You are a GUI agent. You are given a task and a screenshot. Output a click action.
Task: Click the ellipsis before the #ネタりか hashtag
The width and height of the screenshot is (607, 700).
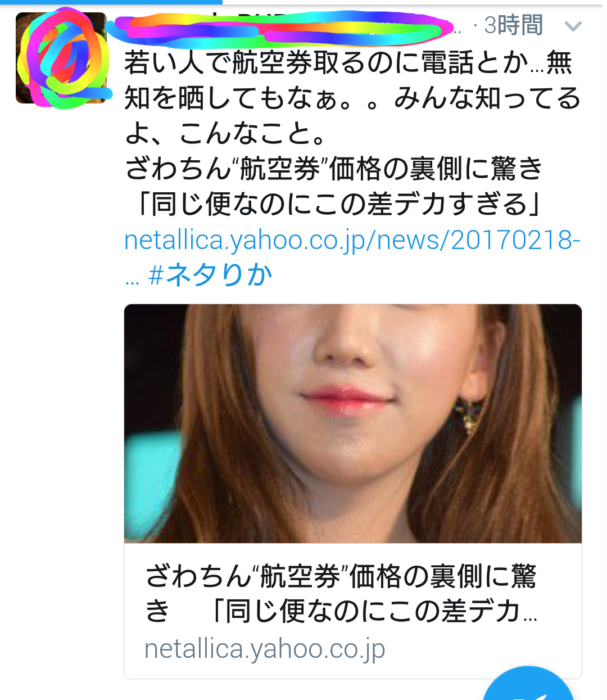(x=132, y=280)
